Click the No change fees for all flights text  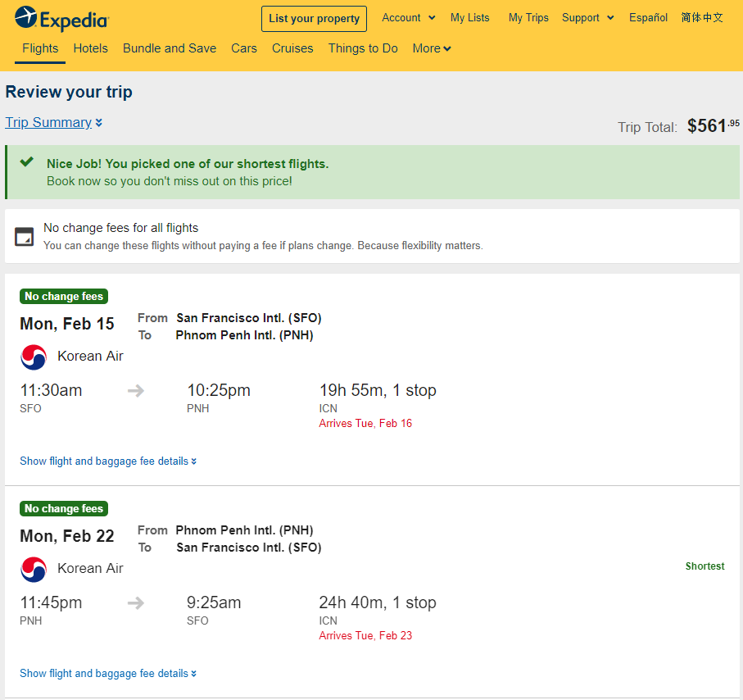pyautogui.click(x=121, y=228)
